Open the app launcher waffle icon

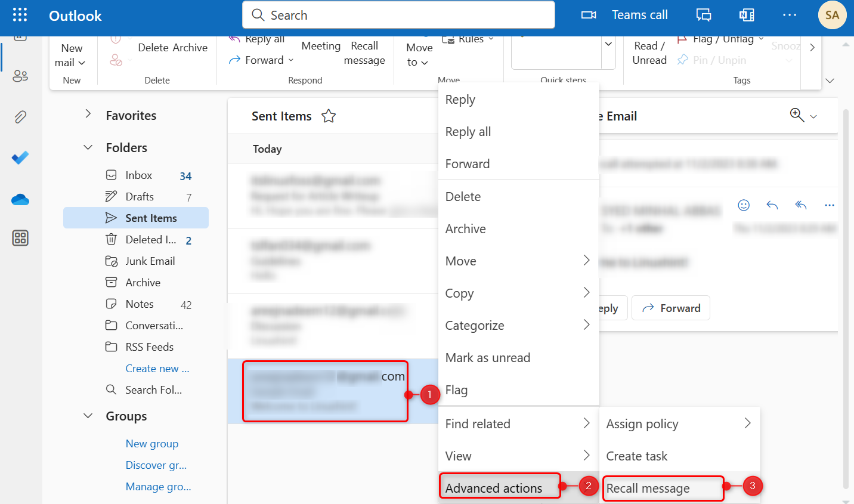[x=20, y=15]
